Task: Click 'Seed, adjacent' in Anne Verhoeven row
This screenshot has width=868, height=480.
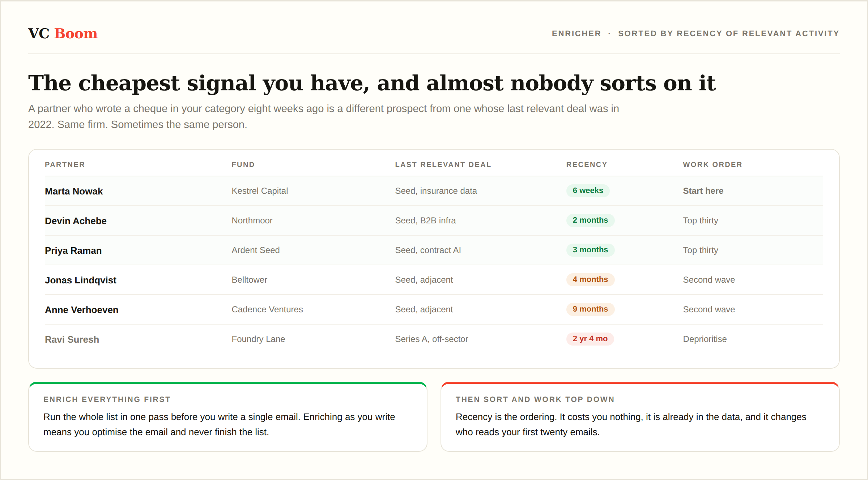Action: pos(424,309)
